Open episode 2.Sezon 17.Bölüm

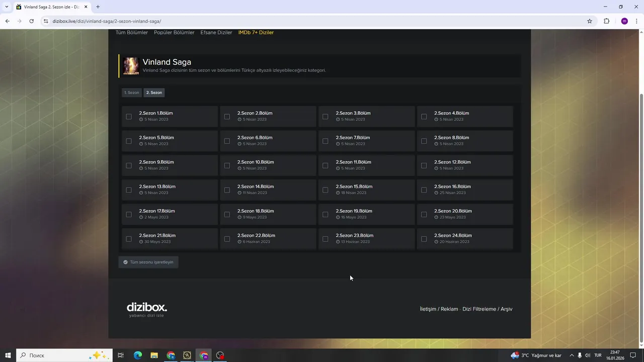[157, 211]
